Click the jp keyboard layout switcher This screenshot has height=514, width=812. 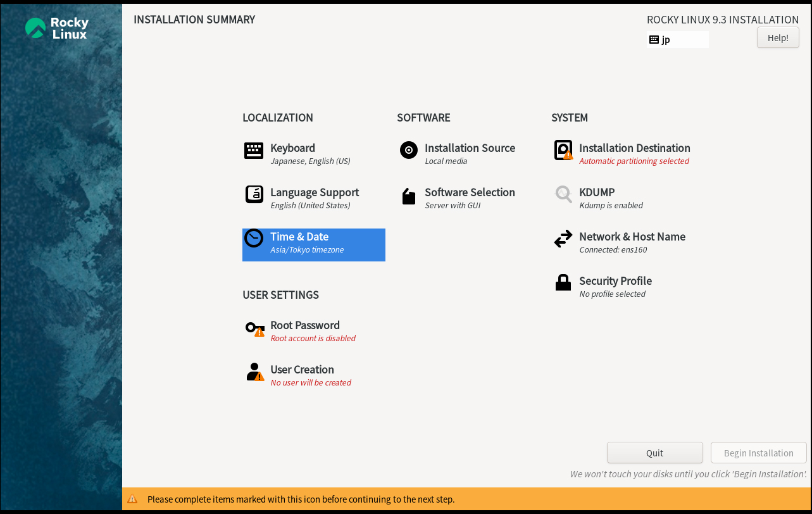click(678, 40)
